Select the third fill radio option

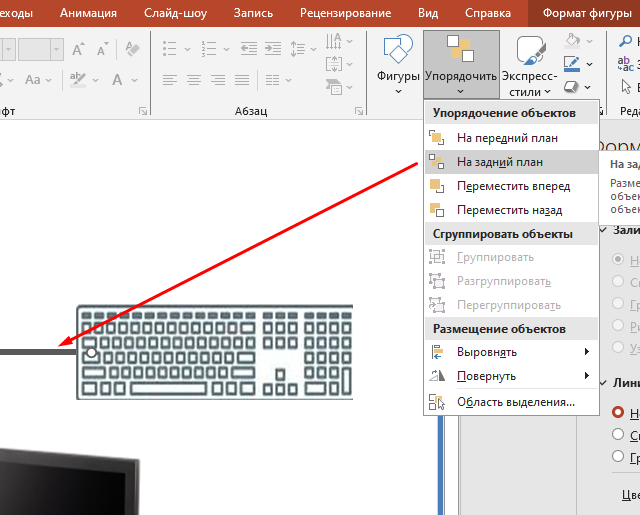point(618,303)
